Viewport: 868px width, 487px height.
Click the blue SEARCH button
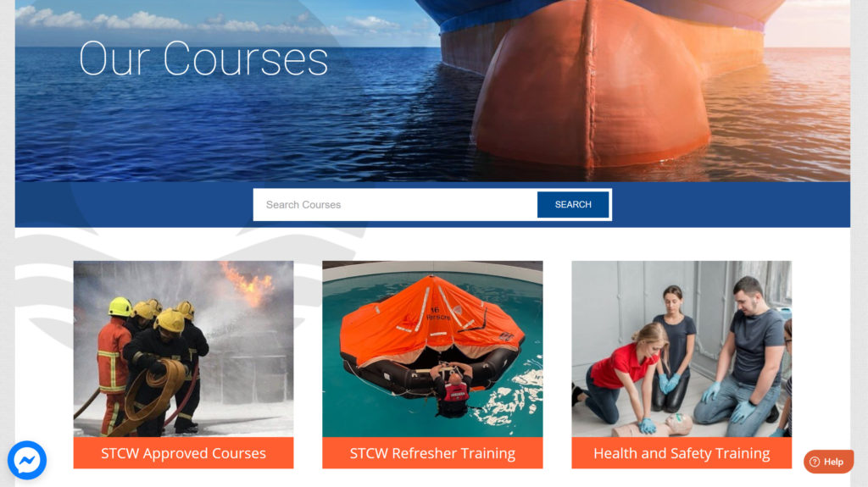[573, 205]
